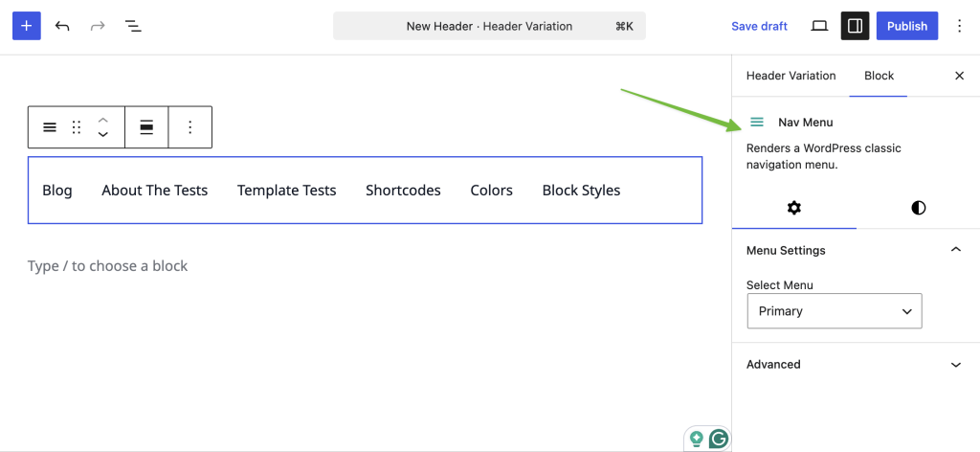The height and width of the screenshot is (452, 980).
Task: Click the About The Tests menu item
Action: (154, 190)
